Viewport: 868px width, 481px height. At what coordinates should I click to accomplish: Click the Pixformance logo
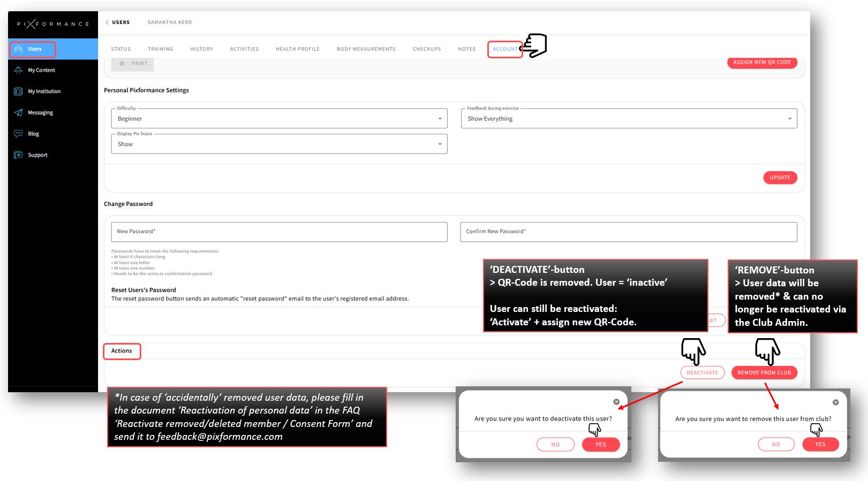pos(52,24)
